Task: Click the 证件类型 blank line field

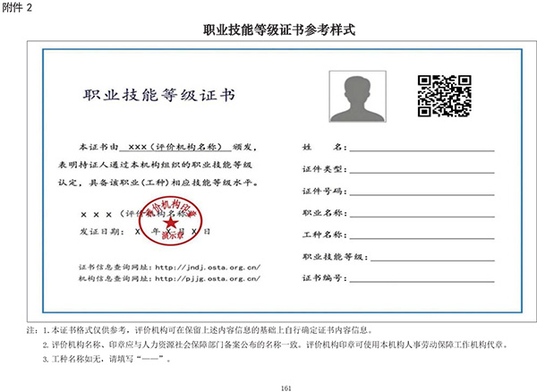Action: click(x=422, y=169)
